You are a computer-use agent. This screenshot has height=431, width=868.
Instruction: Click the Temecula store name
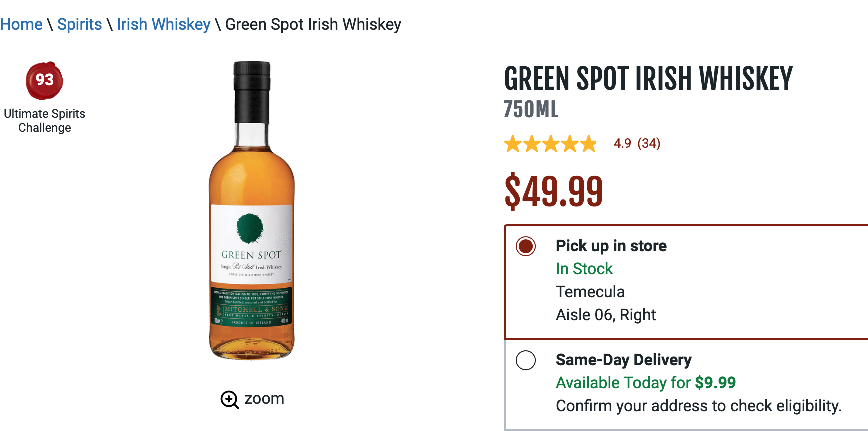(590, 292)
